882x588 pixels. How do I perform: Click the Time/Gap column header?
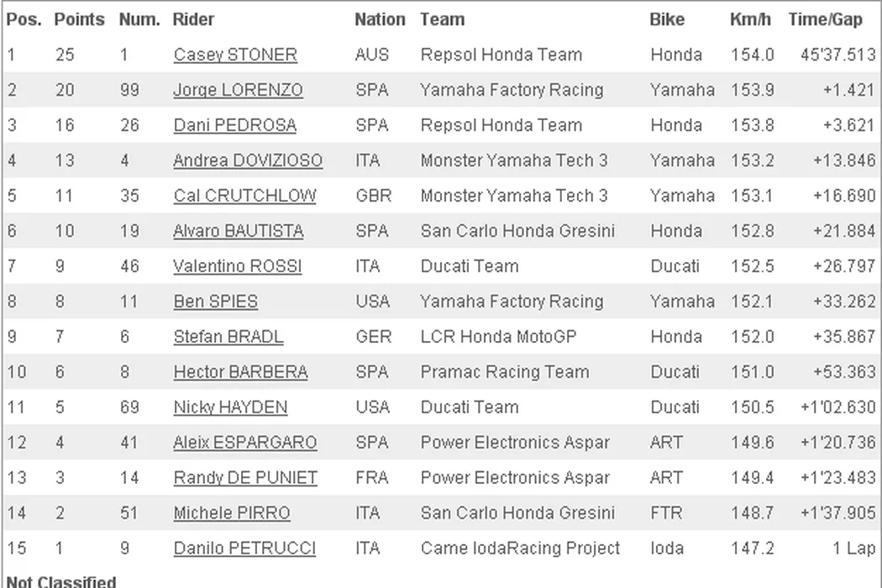click(x=825, y=19)
